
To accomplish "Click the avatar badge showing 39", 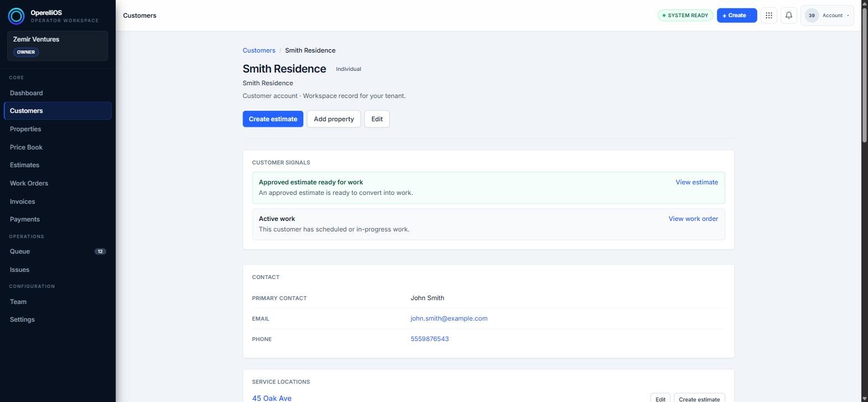I will [x=812, y=16].
